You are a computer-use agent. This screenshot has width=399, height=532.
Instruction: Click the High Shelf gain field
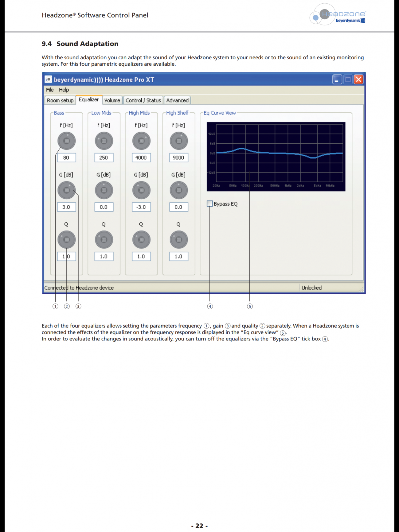[179, 207]
